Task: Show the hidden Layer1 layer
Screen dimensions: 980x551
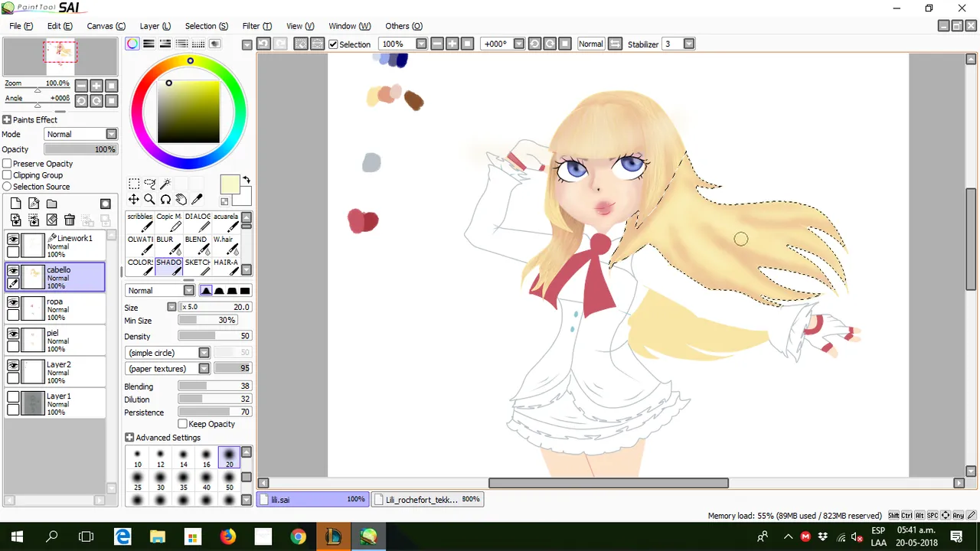Action: tap(14, 397)
